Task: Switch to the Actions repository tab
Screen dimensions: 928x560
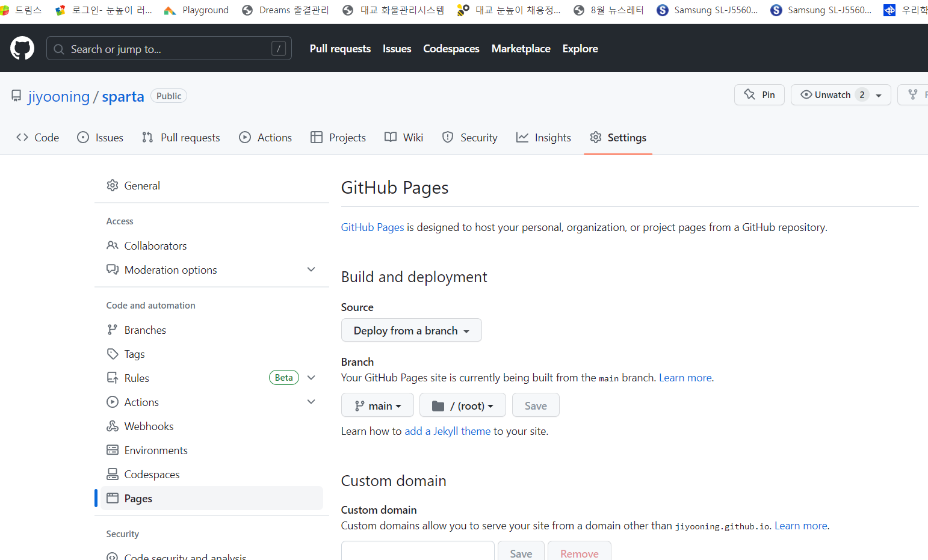Action: [265, 138]
